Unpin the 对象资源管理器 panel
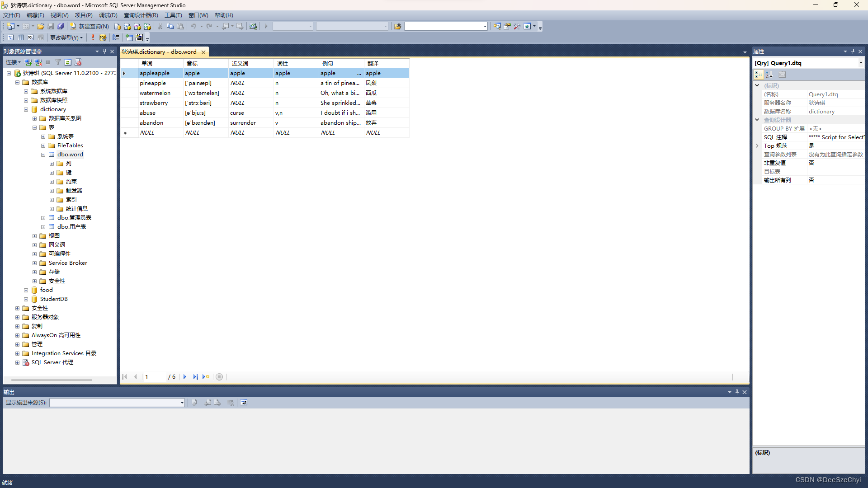868x488 pixels. [x=104, y=51]
